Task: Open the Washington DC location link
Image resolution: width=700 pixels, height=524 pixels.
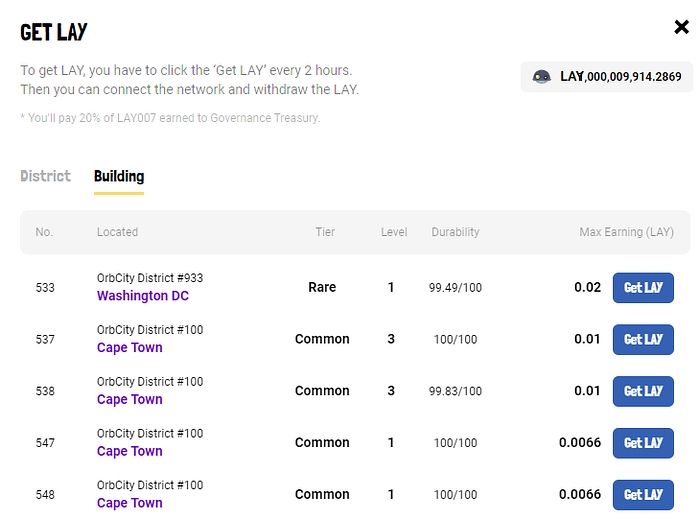Action: [142, 296]
